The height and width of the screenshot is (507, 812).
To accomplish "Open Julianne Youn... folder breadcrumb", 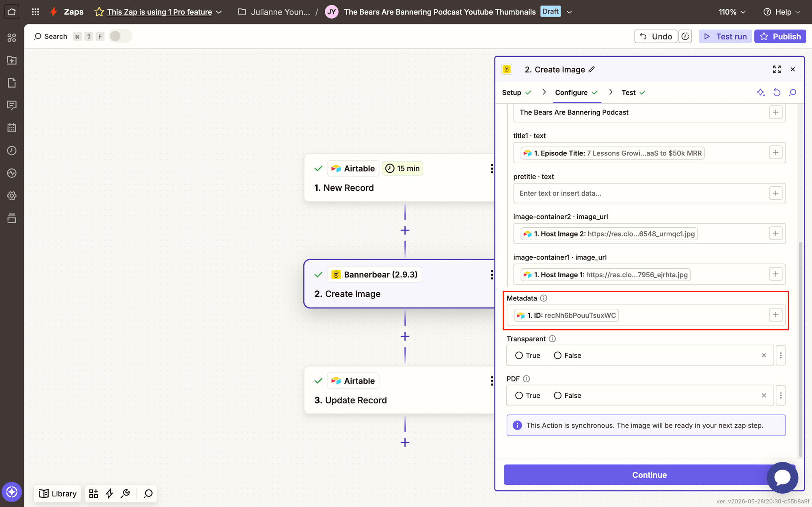I will 274,12.
